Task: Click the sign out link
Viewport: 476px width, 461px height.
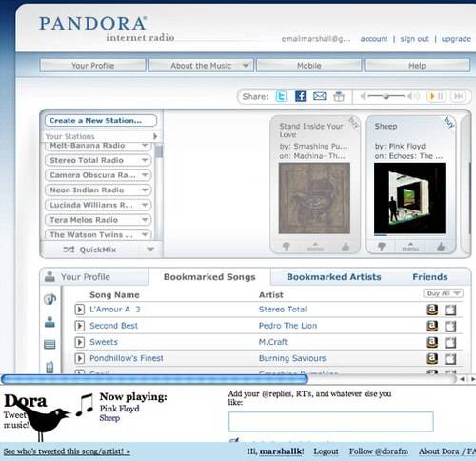Action: tap(414, 39)
